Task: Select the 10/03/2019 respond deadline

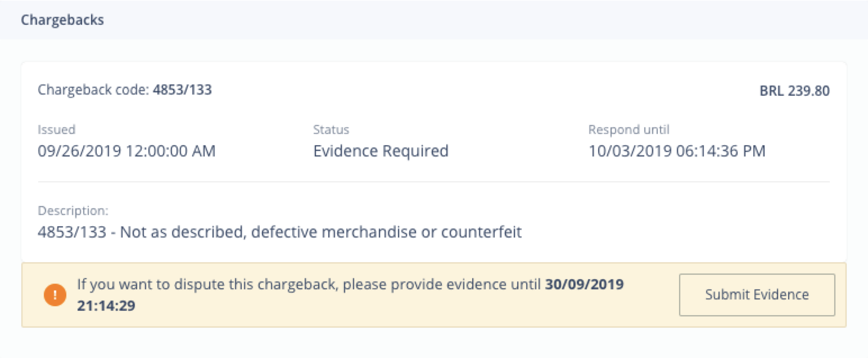Action: pyautogui.click(x=677, y=151)
